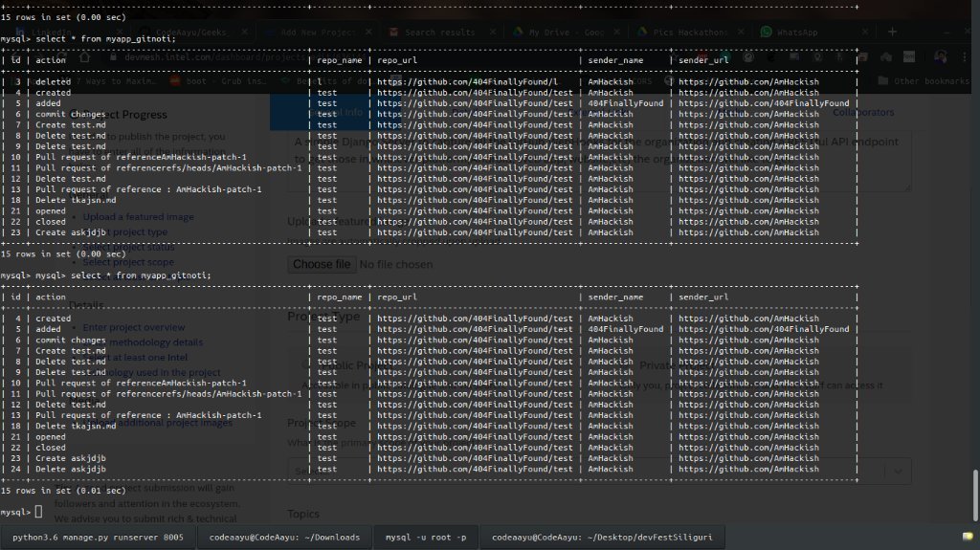Click the yellow indicator icon beside the terminal tabs
The image size is (980, 550).
(968, 537)
